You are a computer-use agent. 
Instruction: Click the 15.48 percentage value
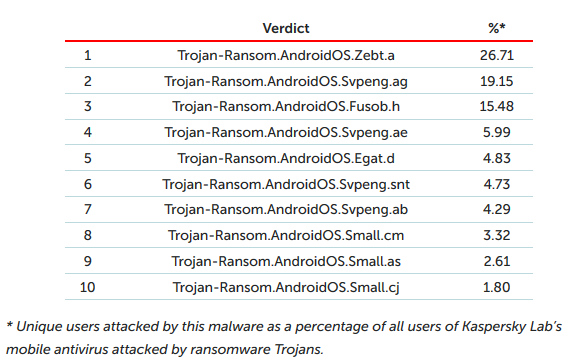pos(497,107)
